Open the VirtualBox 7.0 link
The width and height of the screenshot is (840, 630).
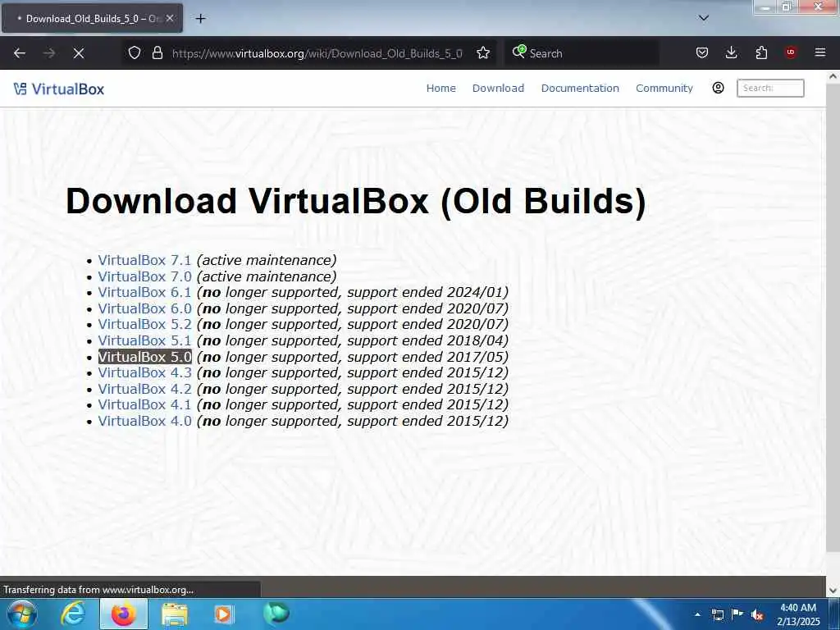click(x=144, y=276)
